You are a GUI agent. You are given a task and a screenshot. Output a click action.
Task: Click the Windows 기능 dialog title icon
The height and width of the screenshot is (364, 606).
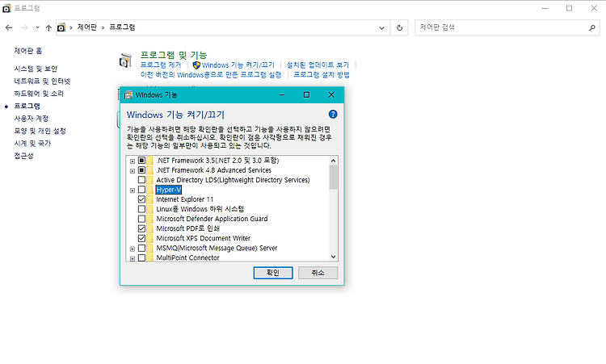point(128,95)
